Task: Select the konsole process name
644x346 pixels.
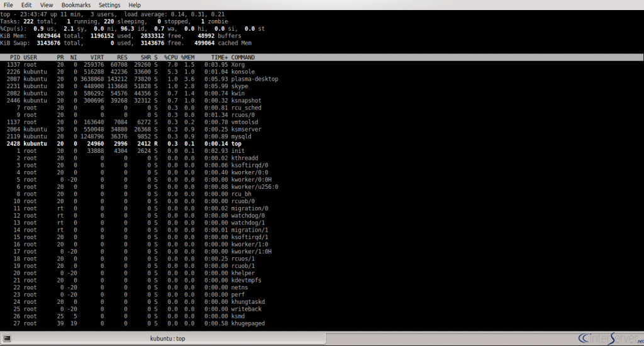Action: (x=243, y=72)
